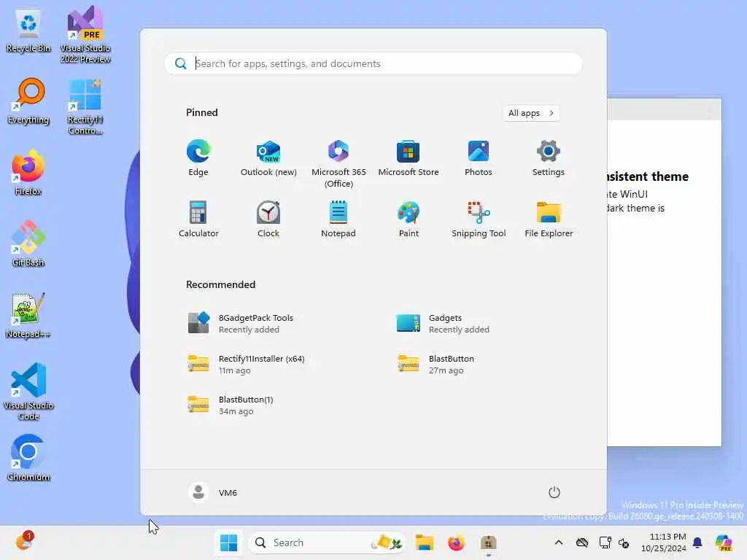747x560 pixels.
Task: Open the Paint app
Action: point(409,219)
